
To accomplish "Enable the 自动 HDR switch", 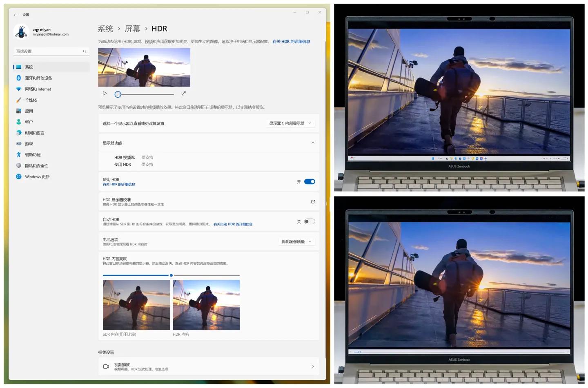I will [309, 221].
